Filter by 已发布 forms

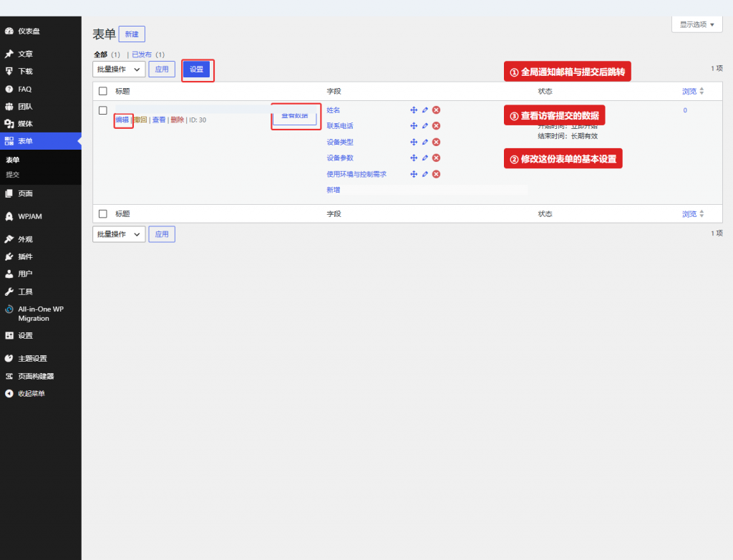pyautogui.click(x=142, y=54)
